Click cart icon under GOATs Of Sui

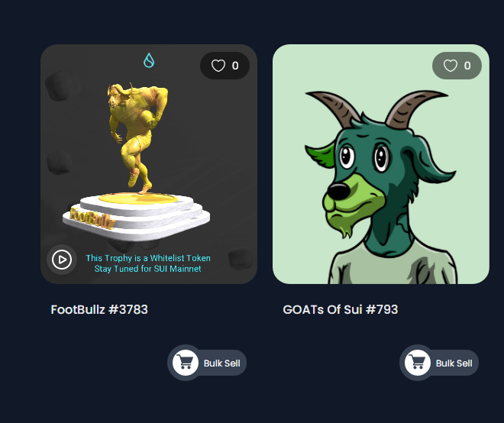(417, 363)
